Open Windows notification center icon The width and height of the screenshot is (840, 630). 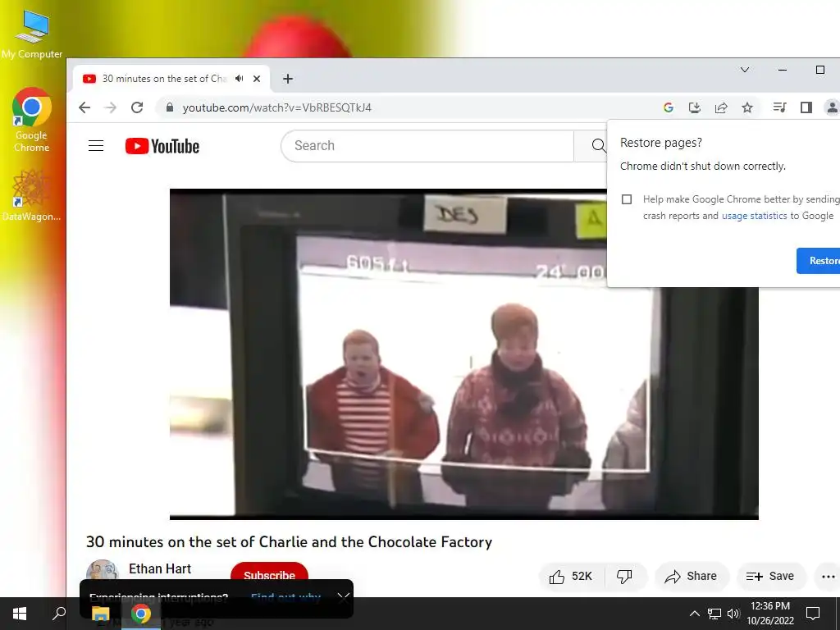click(813, 614)
